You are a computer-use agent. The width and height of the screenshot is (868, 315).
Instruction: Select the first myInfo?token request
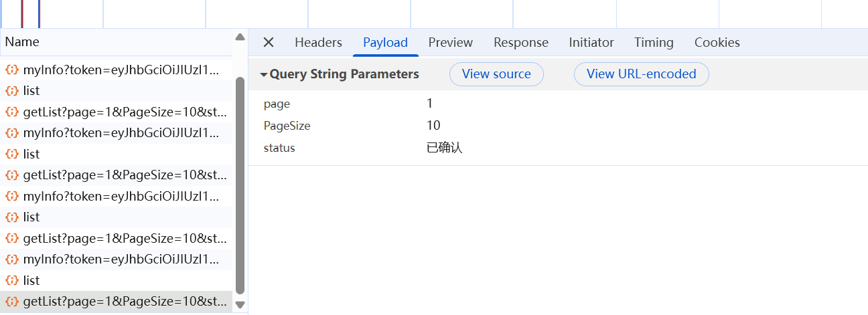tap(121, 70)
